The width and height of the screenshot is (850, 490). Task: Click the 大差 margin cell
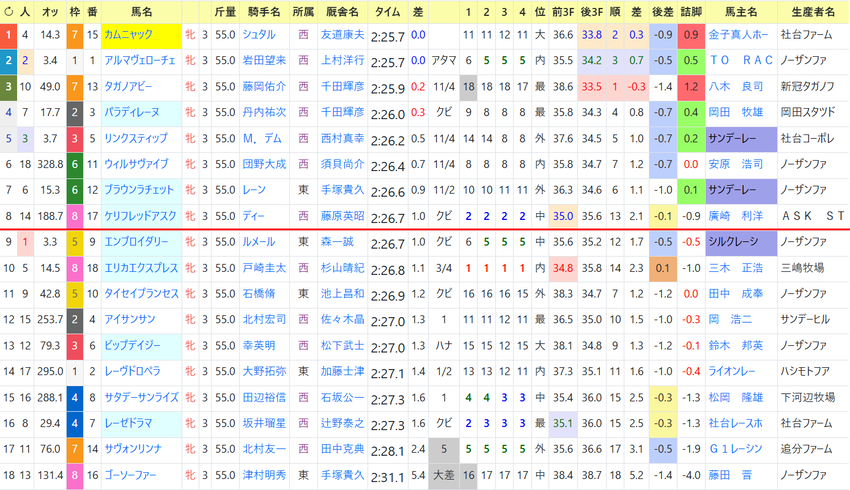coord(443,475)
